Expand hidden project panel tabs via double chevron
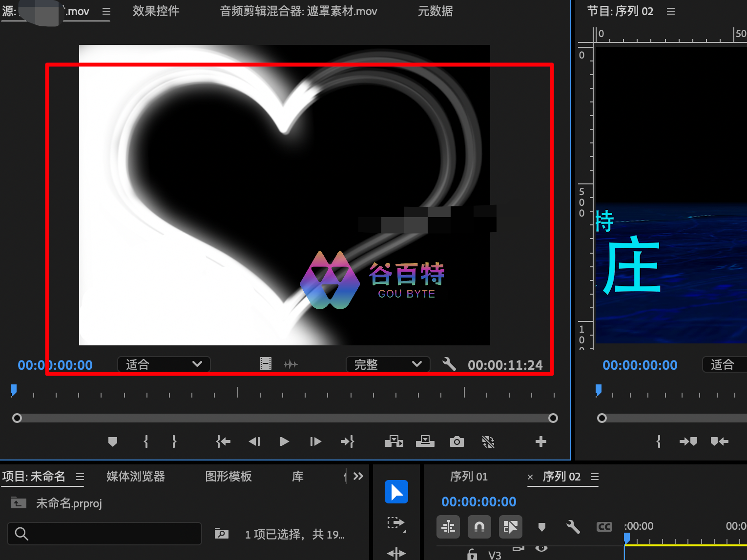 pyautogui.click(x=358, y=477)
